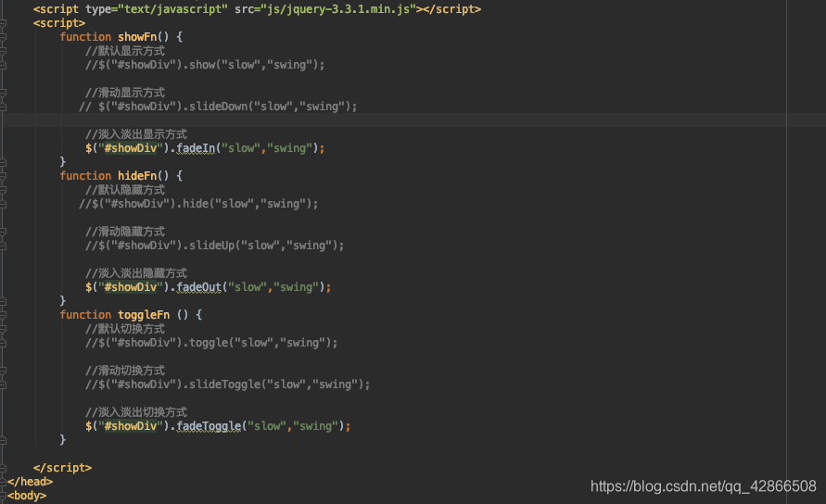Place cursor on the fadeOut method call
This screenshot has height=504, width=826.
tap(198, 287)
